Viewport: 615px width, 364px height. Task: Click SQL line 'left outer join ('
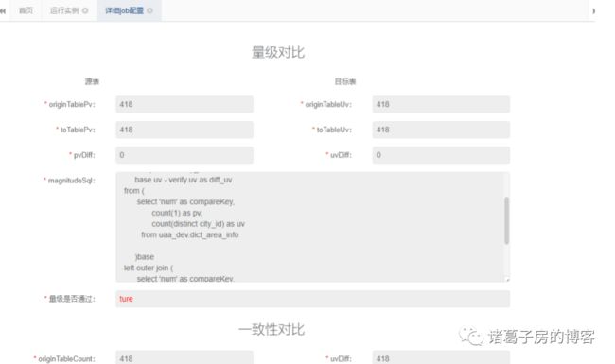point(149,268)
